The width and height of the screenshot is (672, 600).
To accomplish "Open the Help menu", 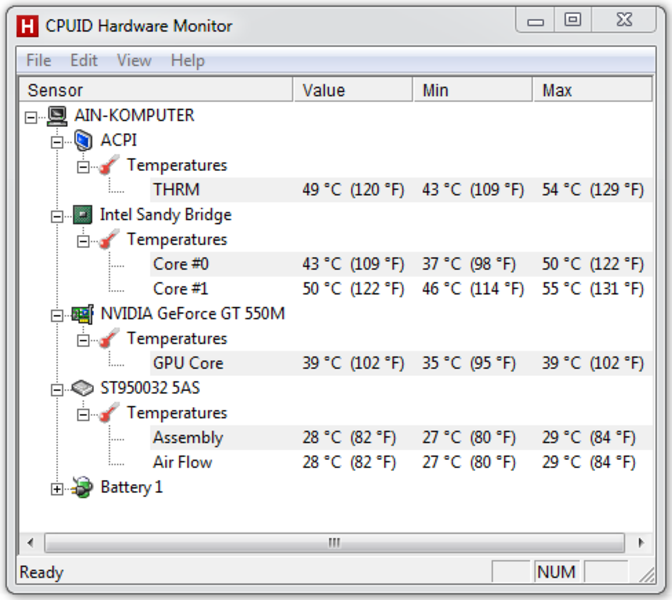I will click(188, 60).
